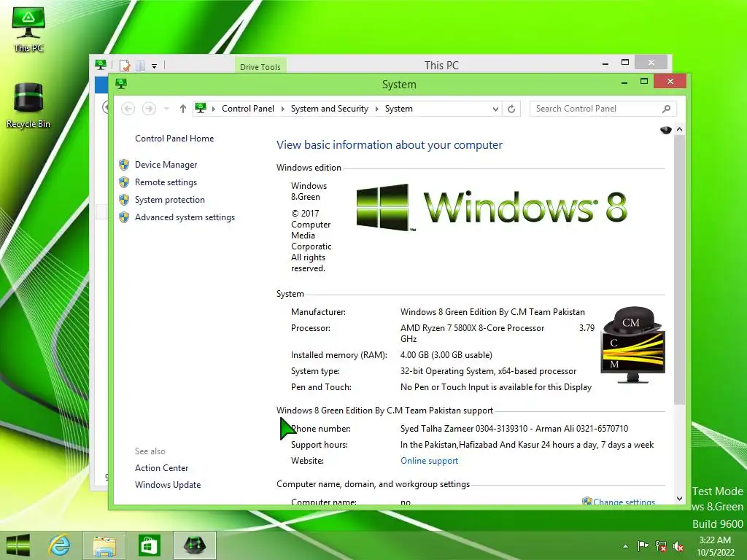Launch Internet Explorer from taskbar
The width and height of the screenshot is (747, 560).
click(x=60, y=545)
